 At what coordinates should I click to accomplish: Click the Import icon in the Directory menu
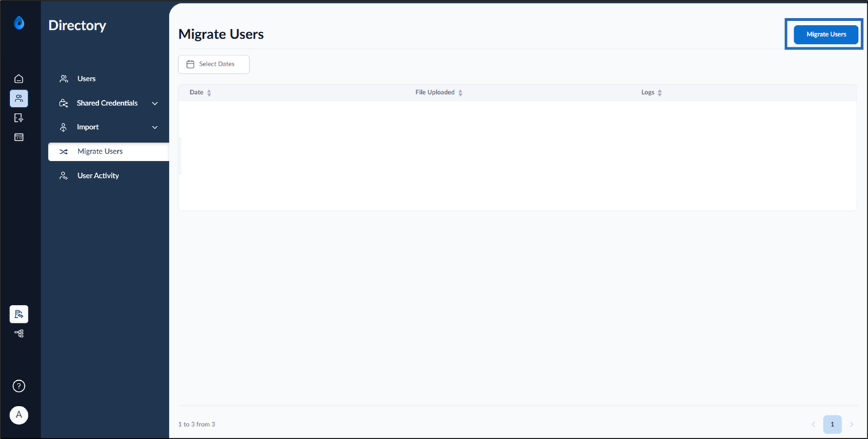(x=64, y=127)
